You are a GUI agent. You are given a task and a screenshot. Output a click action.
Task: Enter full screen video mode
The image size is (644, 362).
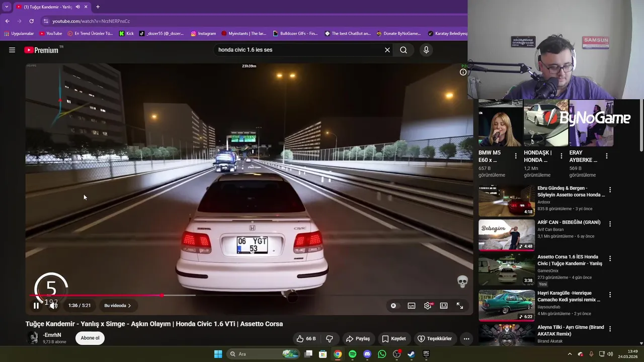(x=460, y=305)
